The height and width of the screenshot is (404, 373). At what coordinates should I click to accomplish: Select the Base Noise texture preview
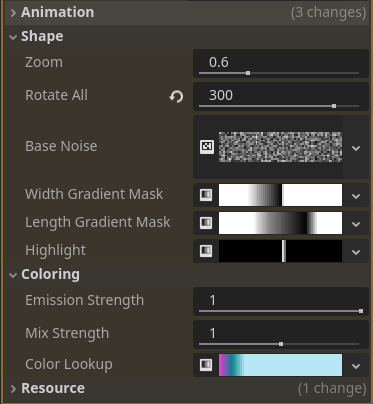point(280,147)
